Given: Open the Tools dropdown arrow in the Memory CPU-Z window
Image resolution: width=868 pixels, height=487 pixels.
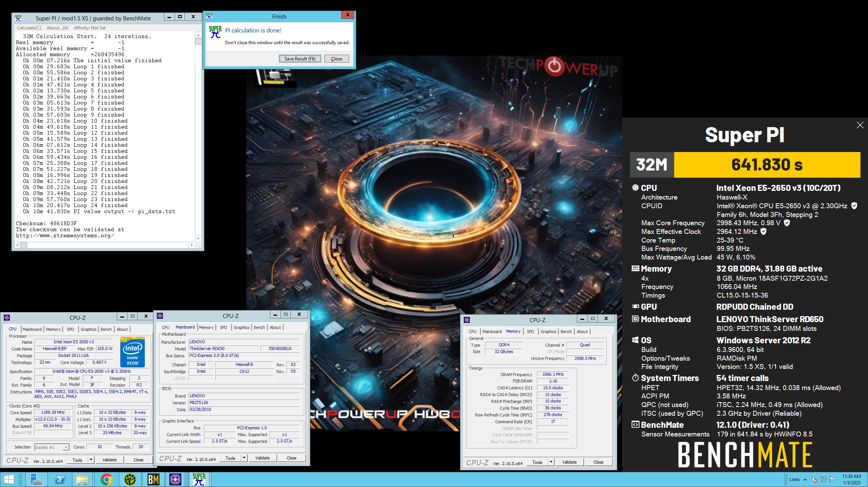Looking at the screenshot, I should point(551,462).
